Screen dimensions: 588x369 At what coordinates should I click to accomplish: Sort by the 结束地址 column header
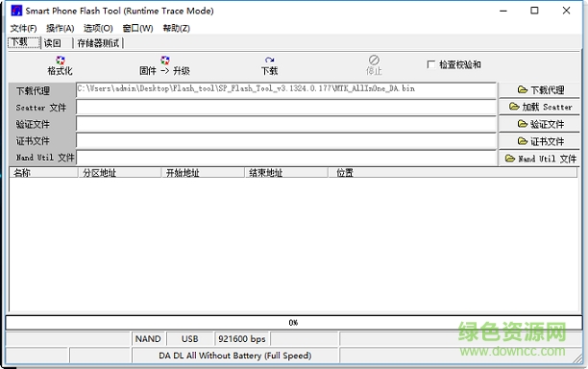286,173
